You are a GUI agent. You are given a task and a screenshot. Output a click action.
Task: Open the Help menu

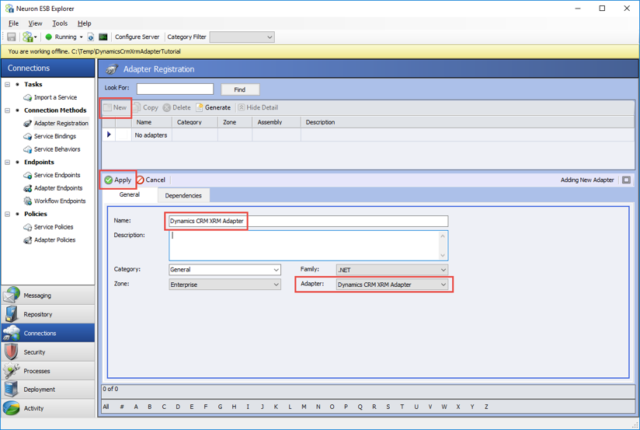click(x=84, y=23)
